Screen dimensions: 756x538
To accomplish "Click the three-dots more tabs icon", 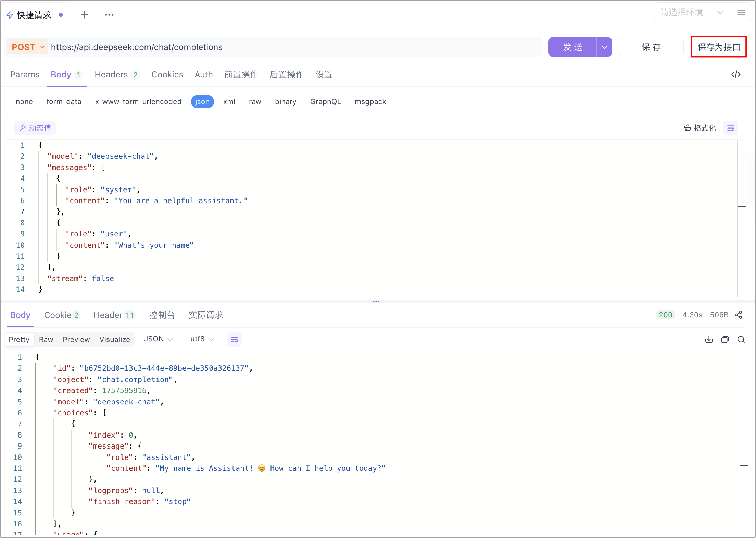I will click(109, 15).
